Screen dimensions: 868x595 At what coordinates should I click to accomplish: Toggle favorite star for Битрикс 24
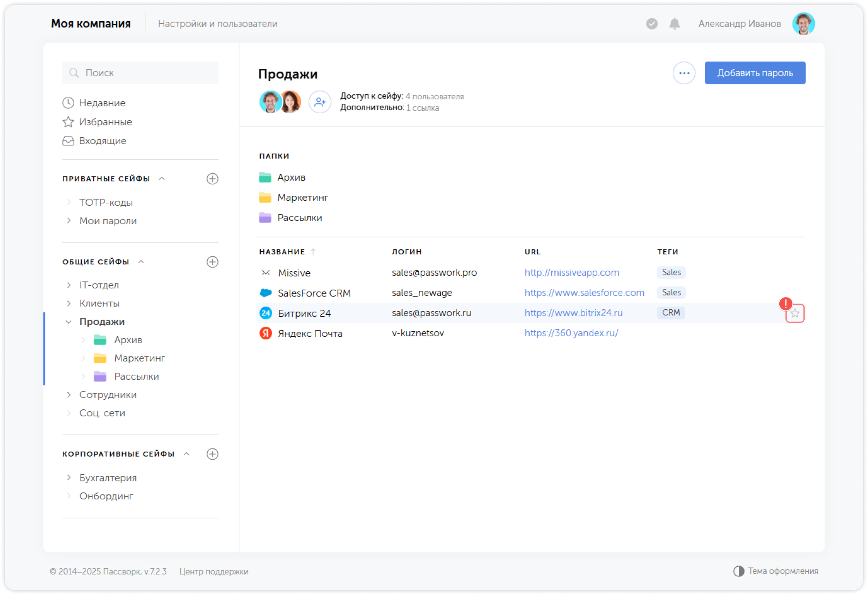click(794, 313)
